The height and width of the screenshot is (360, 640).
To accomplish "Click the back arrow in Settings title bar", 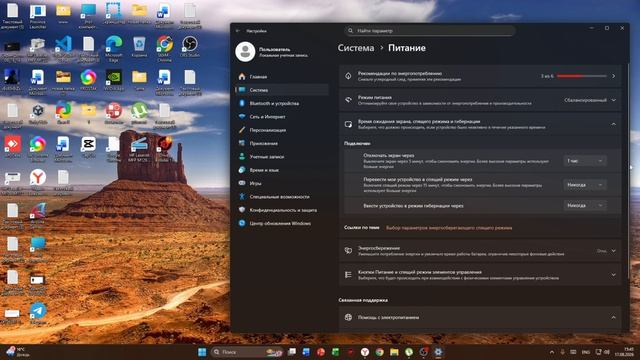I will 238,31.
